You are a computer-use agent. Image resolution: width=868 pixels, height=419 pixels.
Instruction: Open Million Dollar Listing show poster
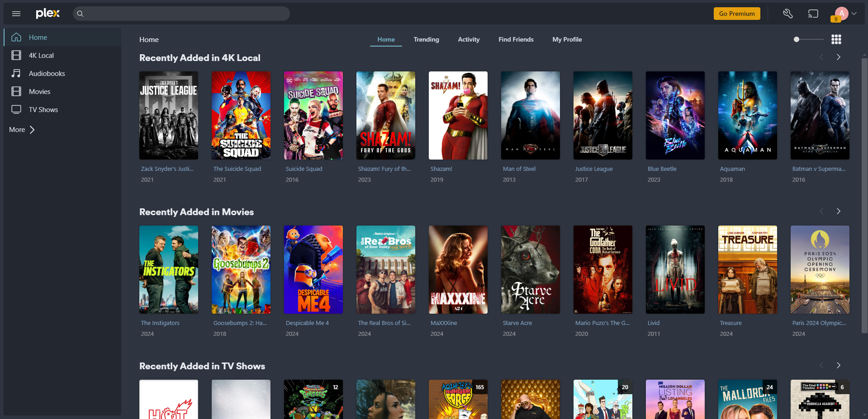(675, 399)
